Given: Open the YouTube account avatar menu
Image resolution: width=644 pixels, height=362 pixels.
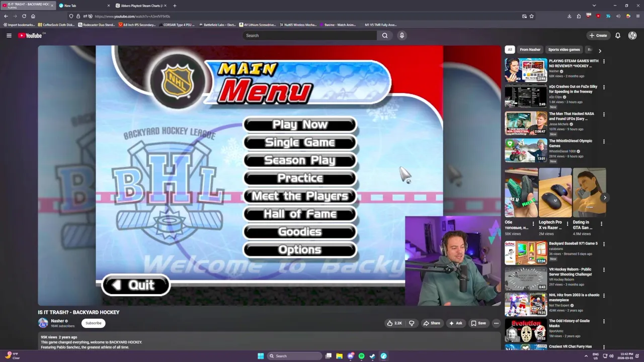Looking at the screenshot, I should pos(632,35).
